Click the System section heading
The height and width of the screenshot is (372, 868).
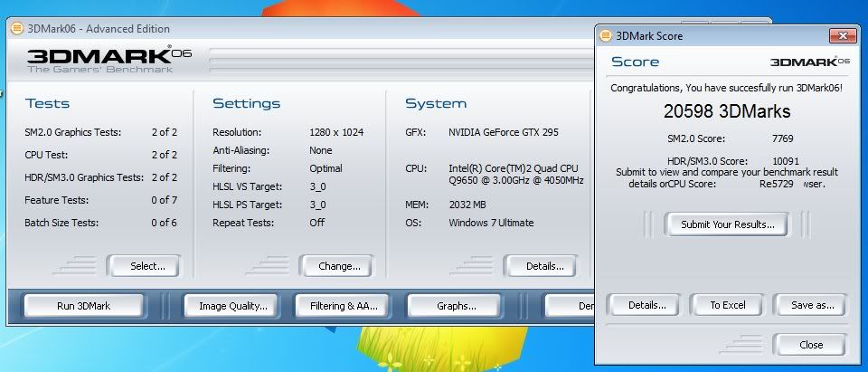click(436, 104)
